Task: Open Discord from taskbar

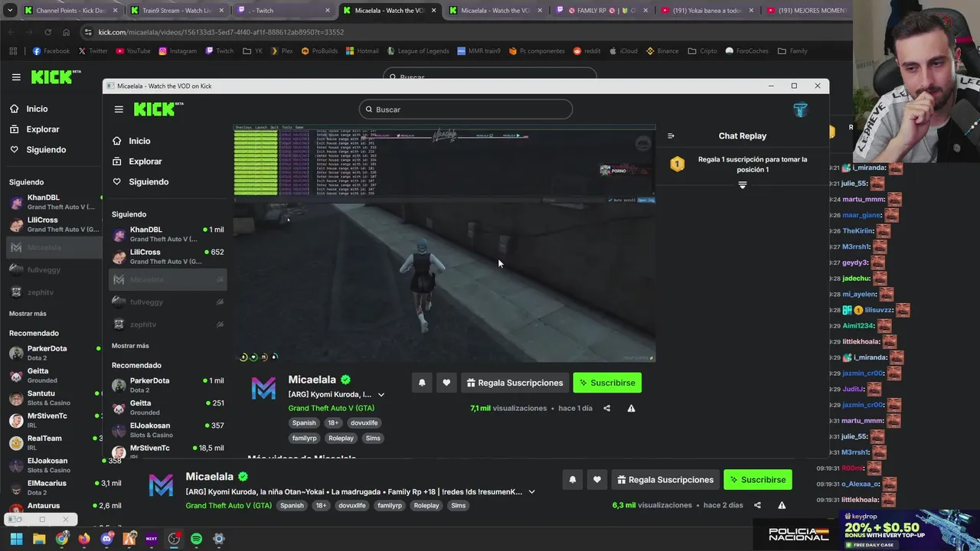Action: pos(106,539)
